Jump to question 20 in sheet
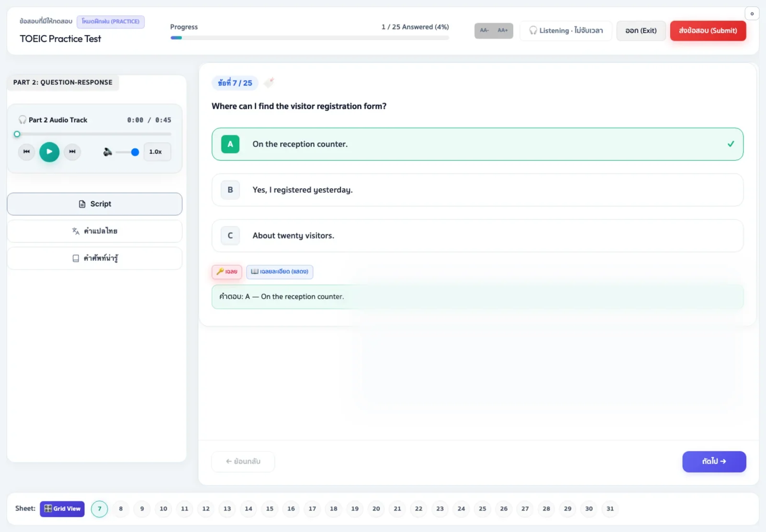 376,509
